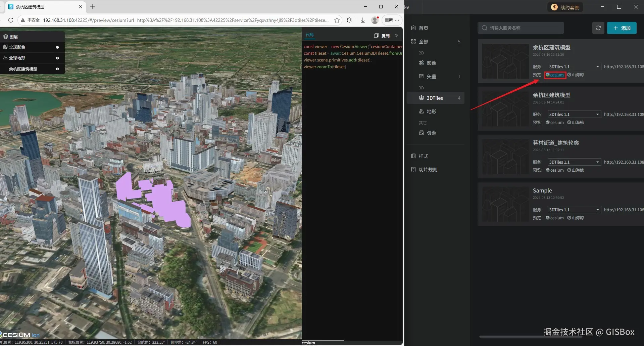Preview first 余杭区建筑模型 in cesium

pyautogui.click(x=555, y=75)
